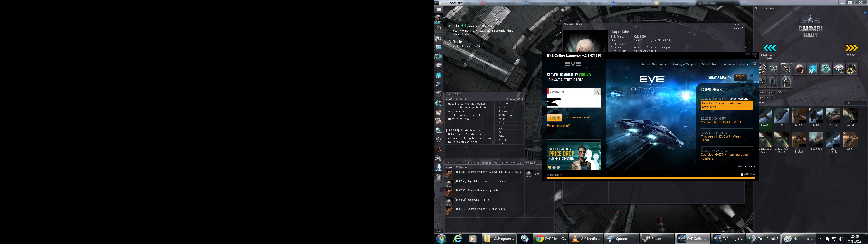Click the yellow Undock arrows icon
Viewport: 868px width, 244px height.
tap(851, 48)
